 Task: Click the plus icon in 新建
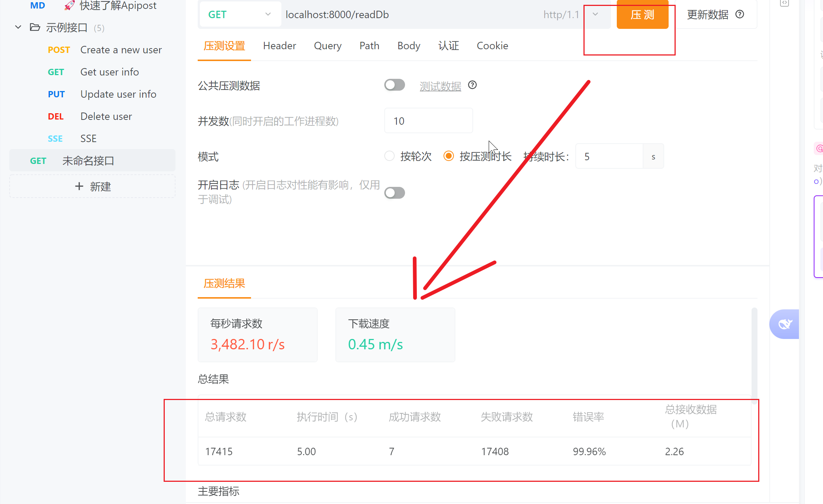point(79,186)
